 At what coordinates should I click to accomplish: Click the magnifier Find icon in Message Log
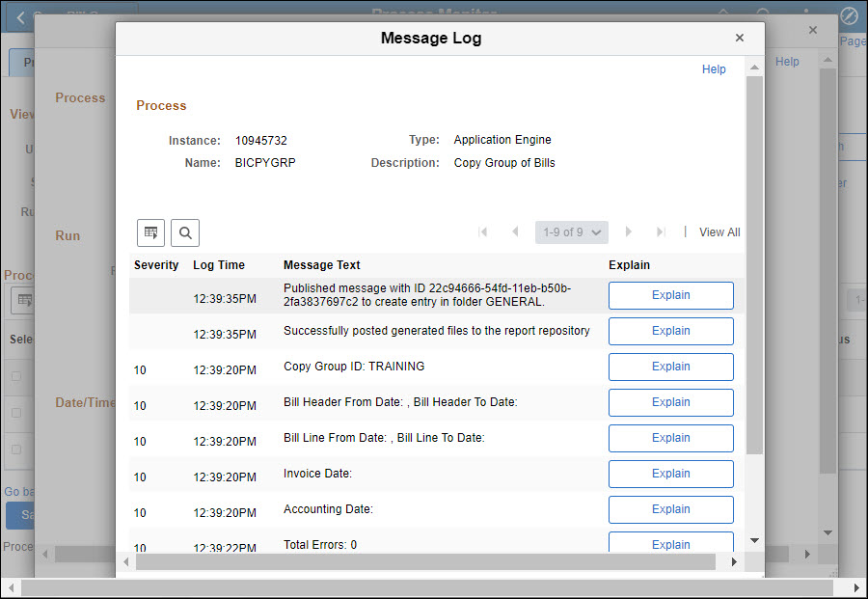pos(185,232)
